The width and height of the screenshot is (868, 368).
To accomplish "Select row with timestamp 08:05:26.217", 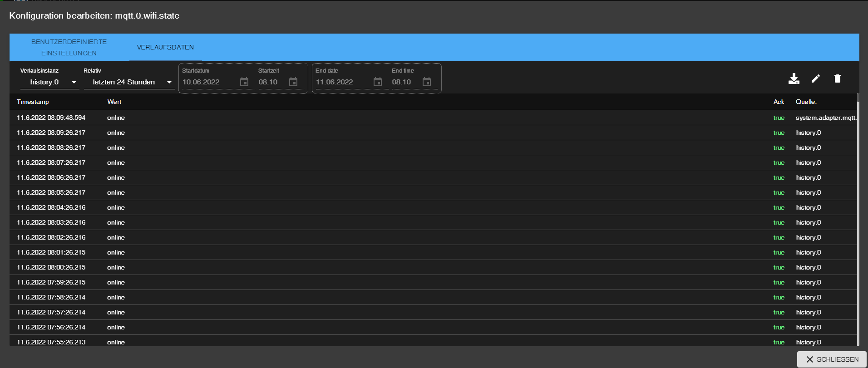I will (433, 192).
